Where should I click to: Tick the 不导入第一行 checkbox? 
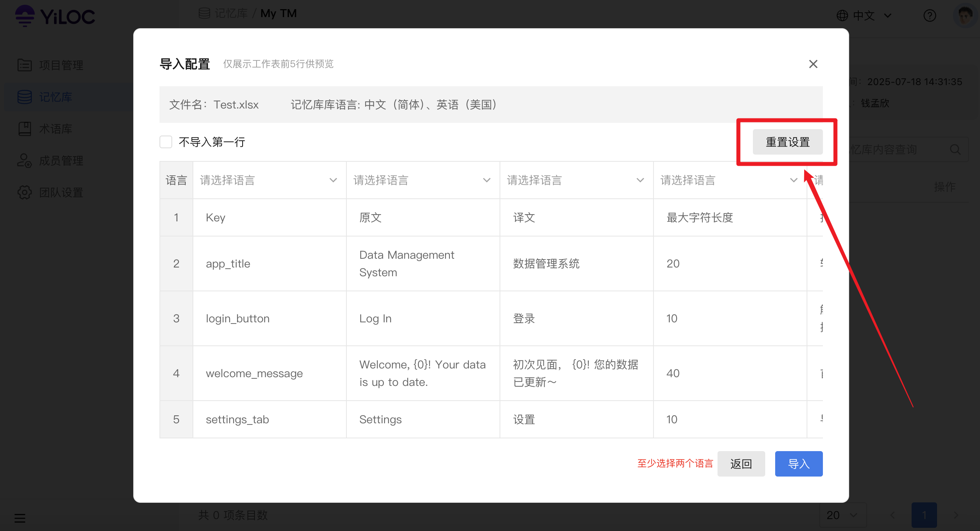pyautogui.click(x=166, y=142)
